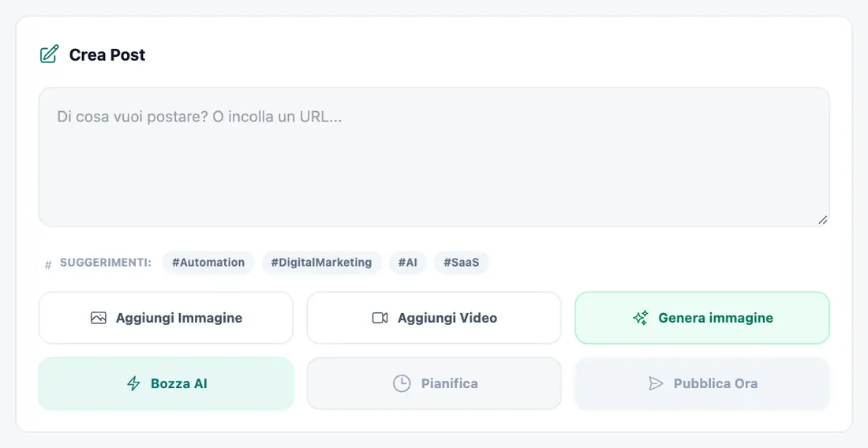
Task: Click the Aggiungi Video button label
Action: (447, 318)
